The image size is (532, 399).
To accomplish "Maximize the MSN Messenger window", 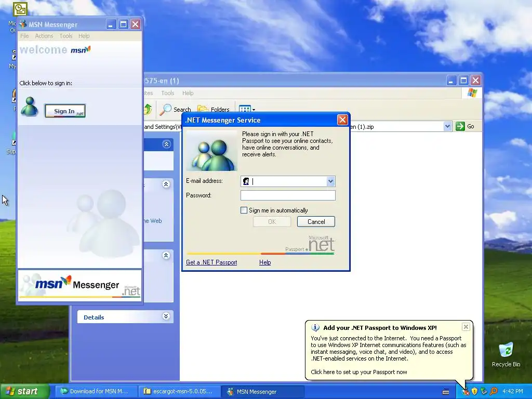I will point(123,24).
